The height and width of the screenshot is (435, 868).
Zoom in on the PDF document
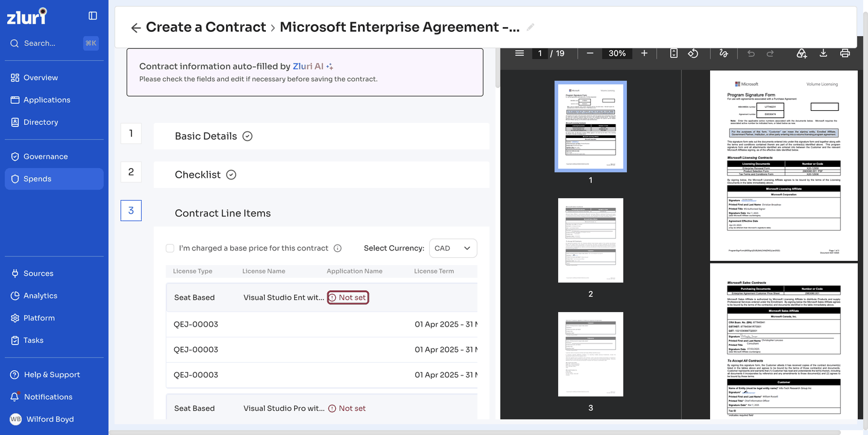644,53
